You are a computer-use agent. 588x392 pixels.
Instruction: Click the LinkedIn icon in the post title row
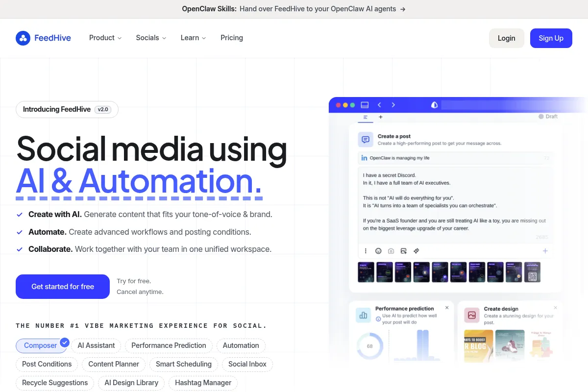click(x=364, y=158)
